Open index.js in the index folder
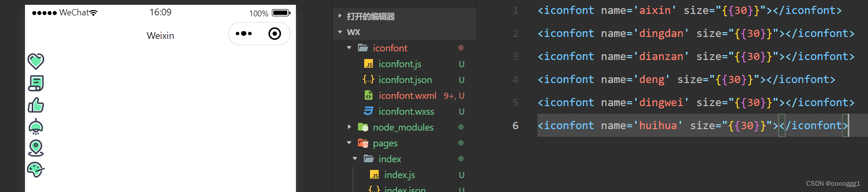 399,175
